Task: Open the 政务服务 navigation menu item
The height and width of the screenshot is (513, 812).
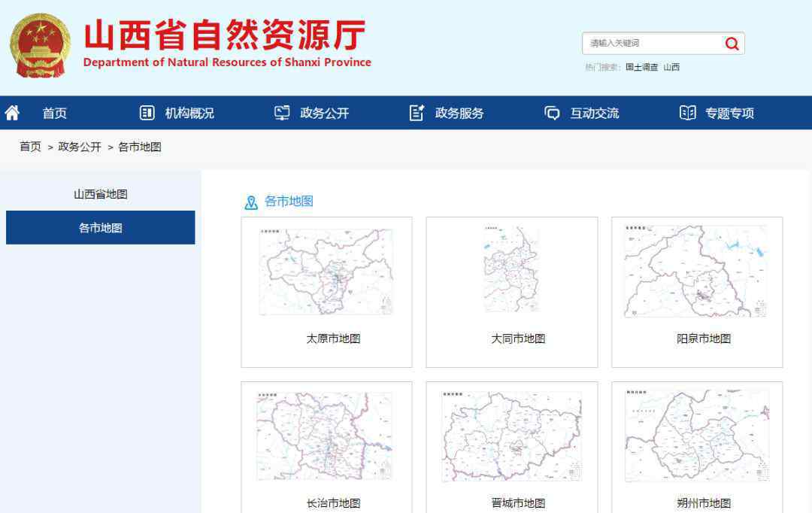Action: point(459,113)
